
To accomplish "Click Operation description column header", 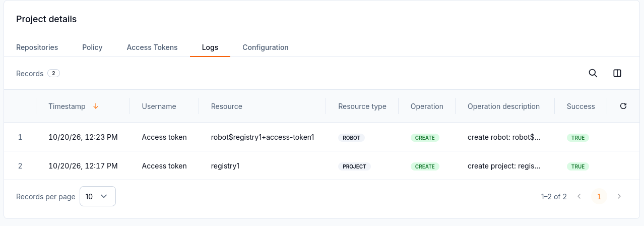I will pos(504,106).
